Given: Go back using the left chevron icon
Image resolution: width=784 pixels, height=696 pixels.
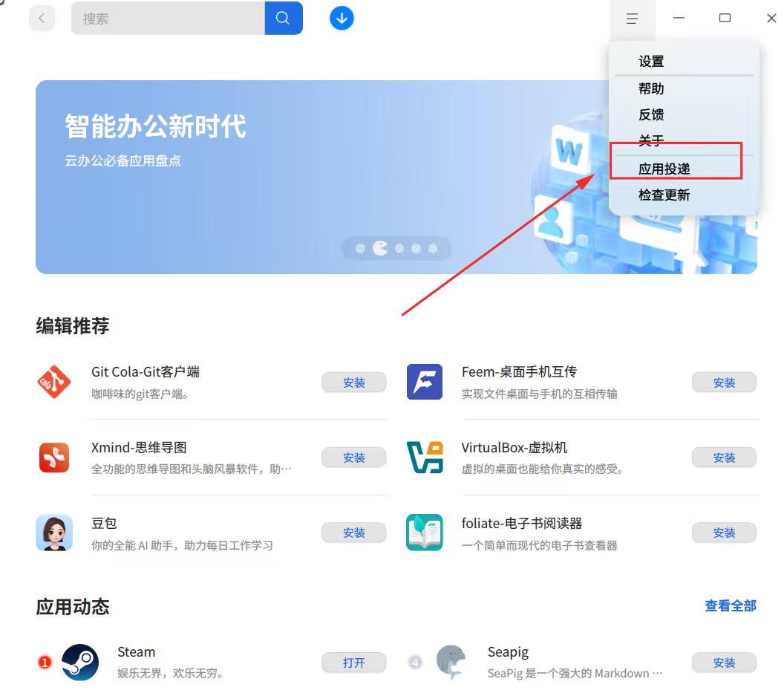Looking at the screenshot, I should 42,19.
